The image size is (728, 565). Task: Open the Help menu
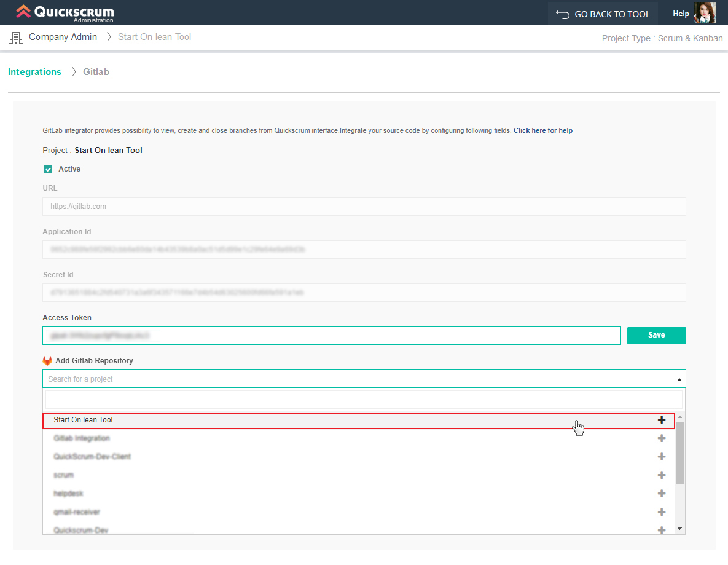[x=681, y=14]
